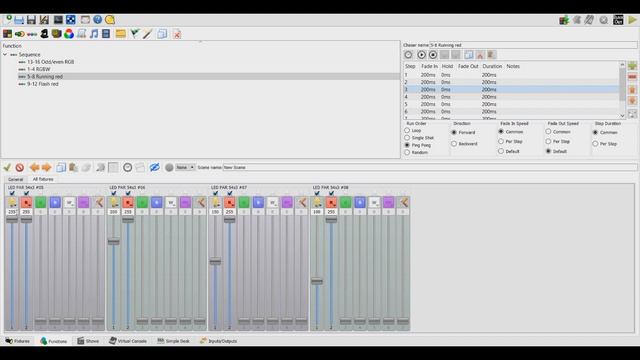Collapse the Sequence tree node
640x360 pixels.
[x=5, y=54]
